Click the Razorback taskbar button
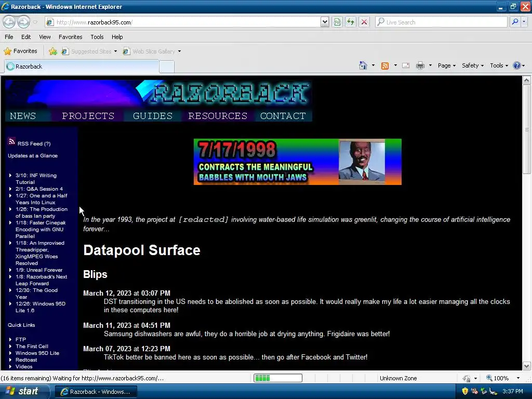This screenshot has height=399, width=532. (96, 392)
